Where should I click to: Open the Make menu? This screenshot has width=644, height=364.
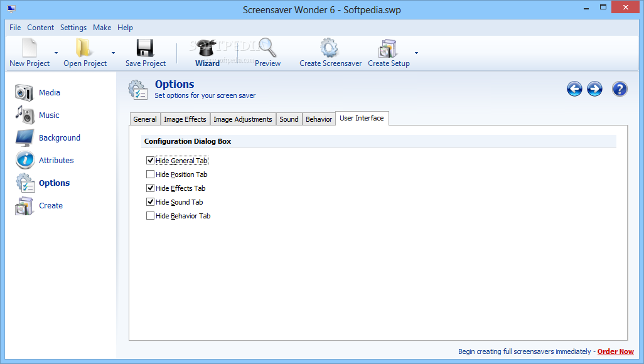click(102, 28)
